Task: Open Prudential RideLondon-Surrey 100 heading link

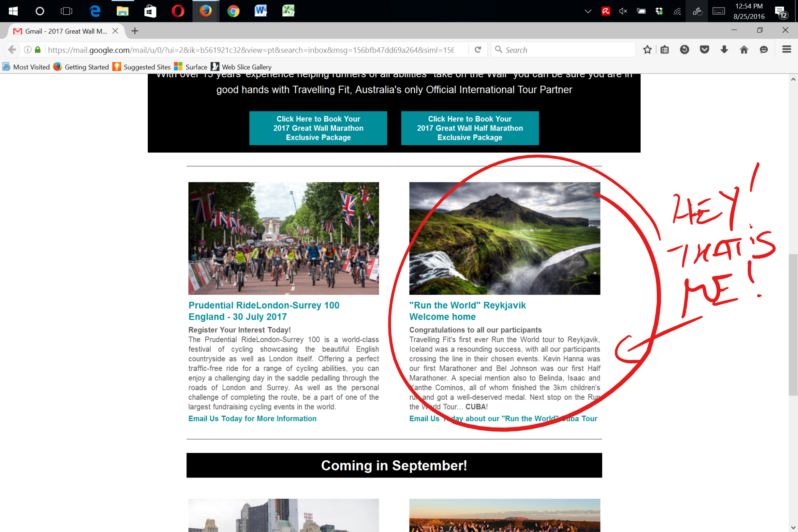Action: pyautogui.click(x=264, y=311)
